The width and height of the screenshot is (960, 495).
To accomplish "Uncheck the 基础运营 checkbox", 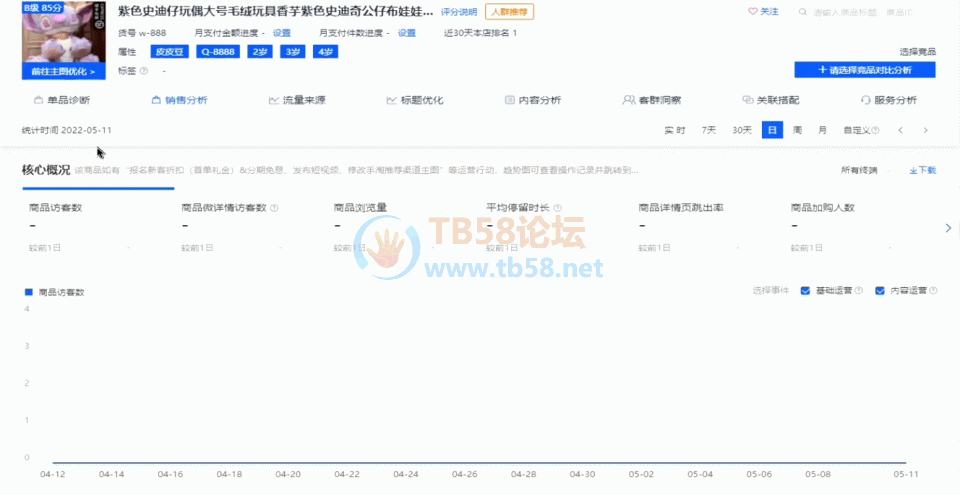I will pos(805,290).
